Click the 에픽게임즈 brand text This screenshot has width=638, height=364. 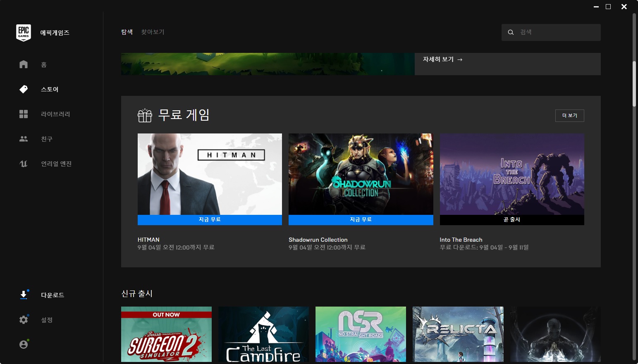55,33
